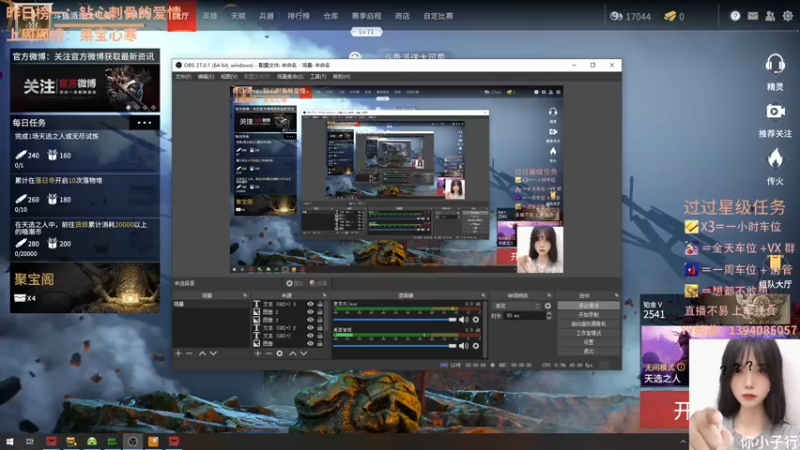Image resolution: width=800 pixels, height=450 pixels.
Task: Add a new source with plus icon
Action: pyautogui.click(x=258, y=353)
